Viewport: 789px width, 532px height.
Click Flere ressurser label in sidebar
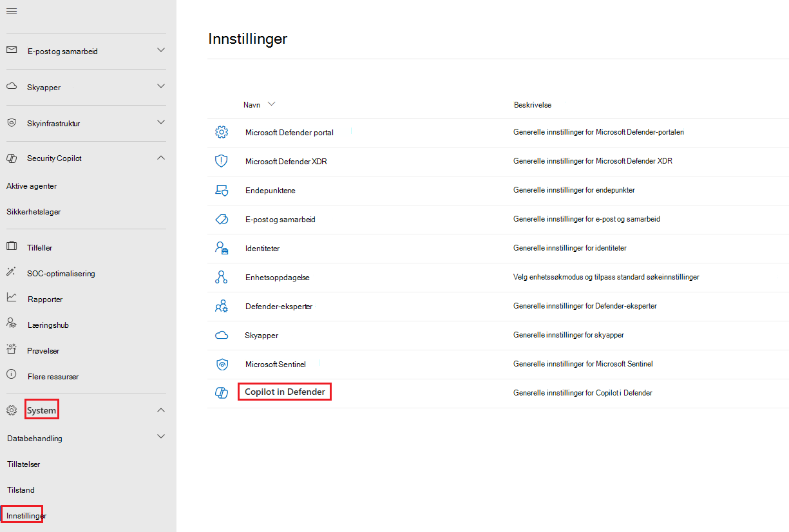tap(53, 377)
